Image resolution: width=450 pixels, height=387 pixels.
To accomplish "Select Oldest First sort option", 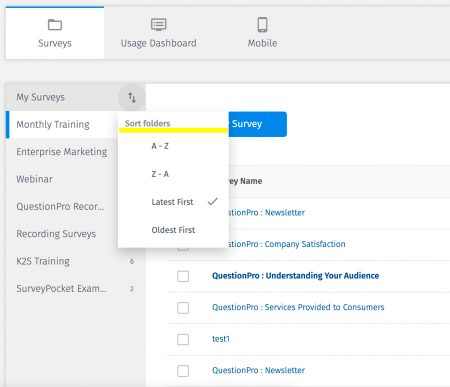I will pyautogui.click(x=173, y=230).
